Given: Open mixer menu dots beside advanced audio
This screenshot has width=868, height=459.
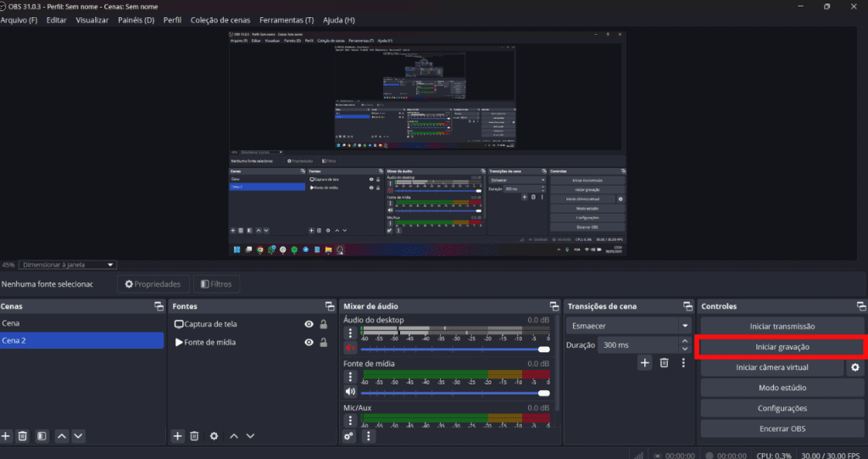Looking at the screenshot, I should click(369, 436).
